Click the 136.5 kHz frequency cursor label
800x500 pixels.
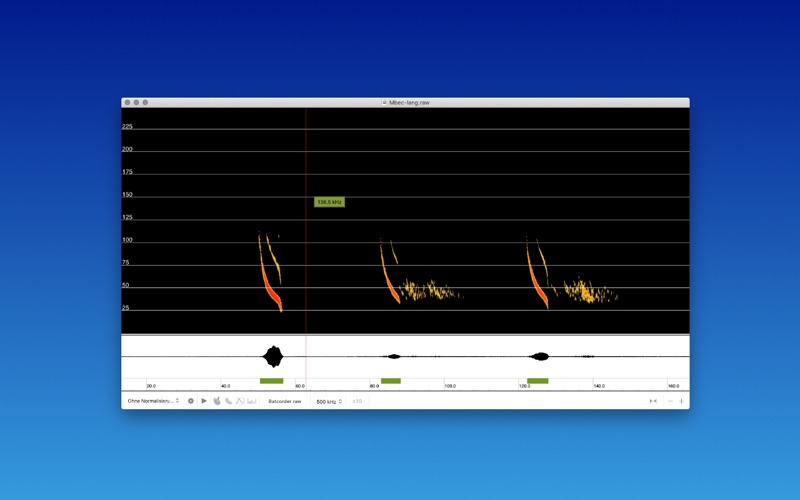point(329,202)
